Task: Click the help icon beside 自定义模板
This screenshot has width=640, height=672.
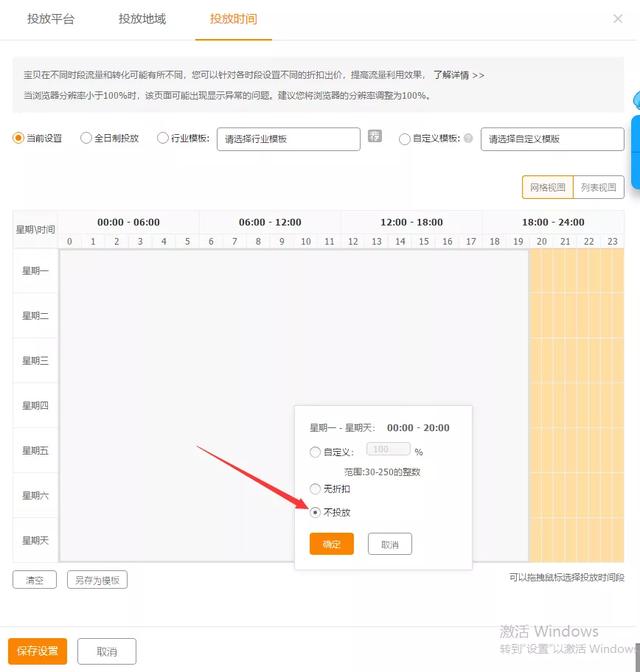Action: tap(468, 139)
